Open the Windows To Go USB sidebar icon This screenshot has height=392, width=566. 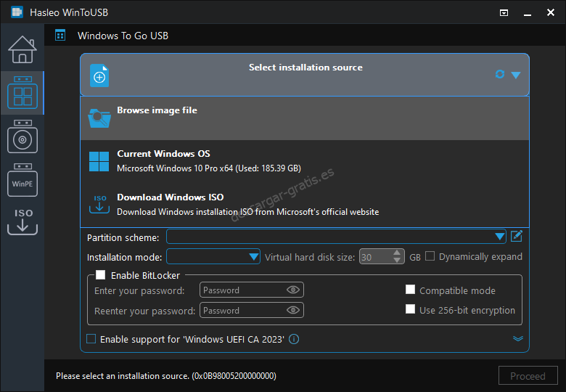tap(22, 93)
